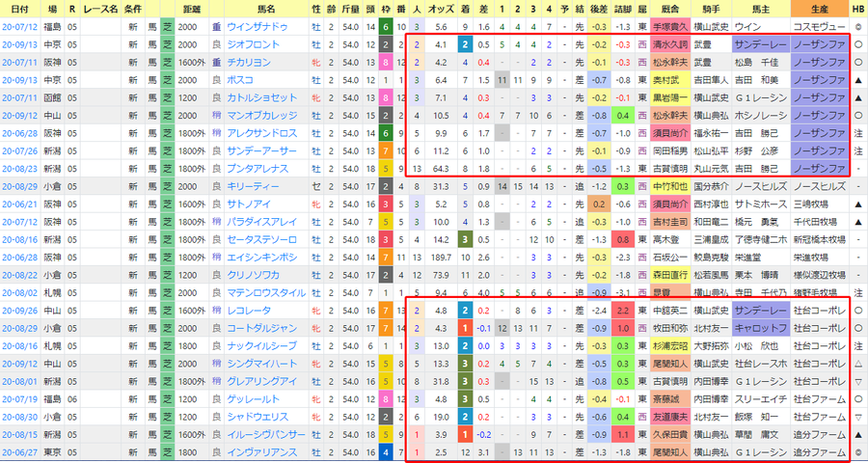Click the 後差 column header
The height and width of the screenshot is (463, 868).
[x=597, y=9]
